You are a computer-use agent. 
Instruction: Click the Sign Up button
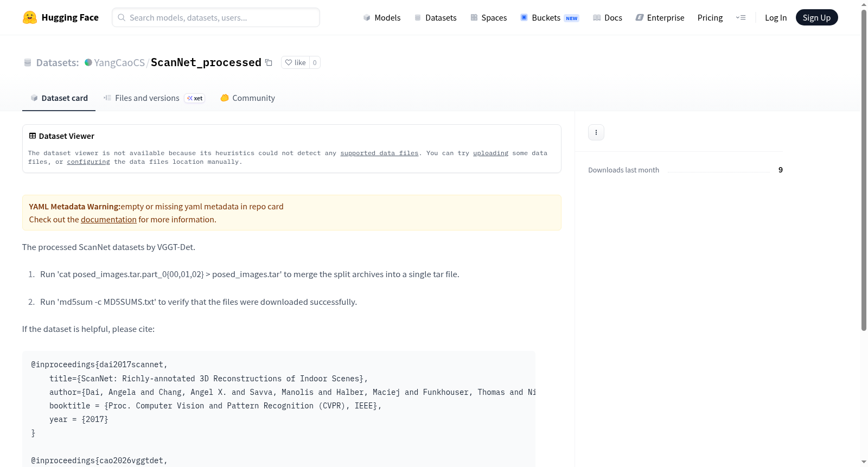816,17
